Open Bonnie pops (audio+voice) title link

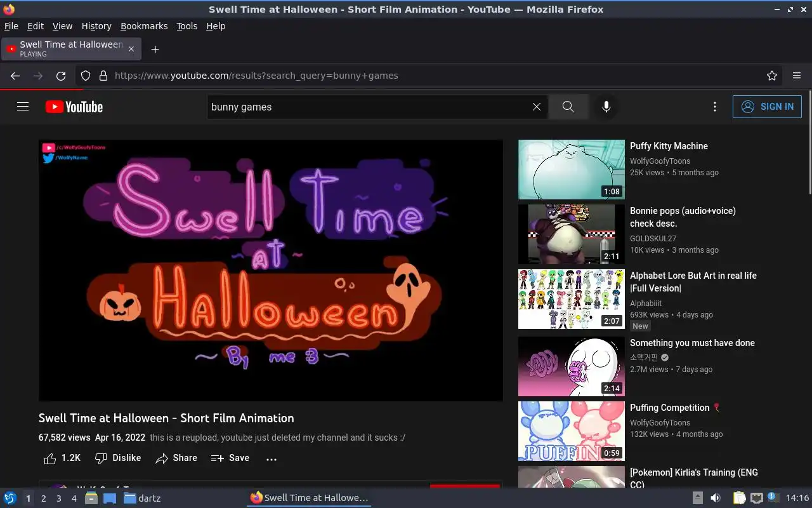[x=683, y=217]
